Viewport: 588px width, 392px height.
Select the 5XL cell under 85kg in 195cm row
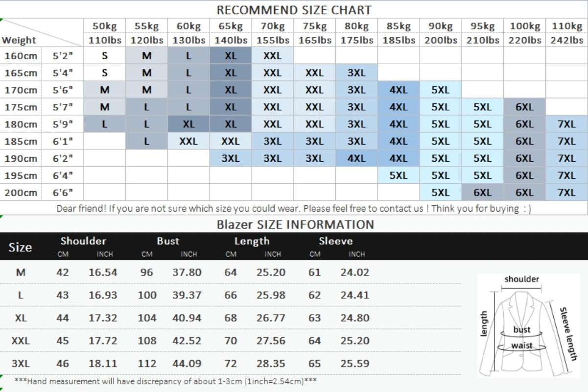pyautogui.click(x=398, y=175)
